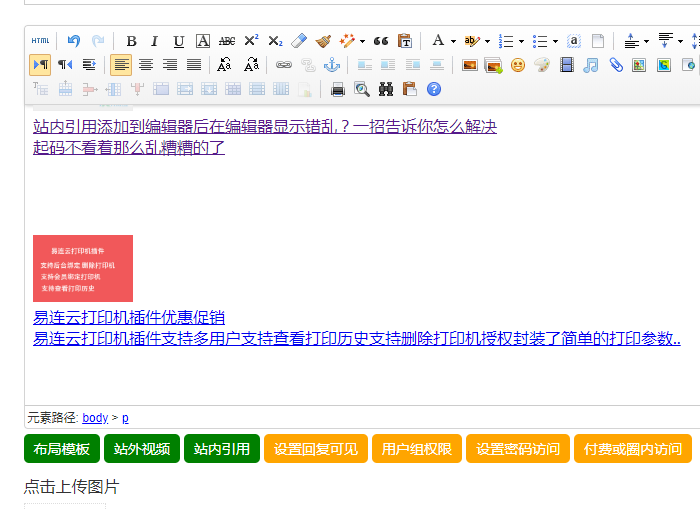
Task: Apply superscript formatting
Action: click(251, 41)
